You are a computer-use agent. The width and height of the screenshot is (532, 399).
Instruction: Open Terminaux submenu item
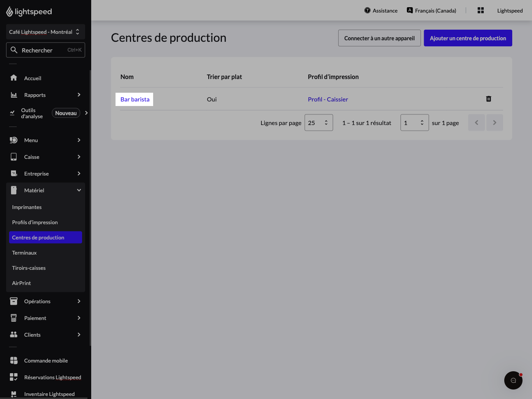coord(46,253)
